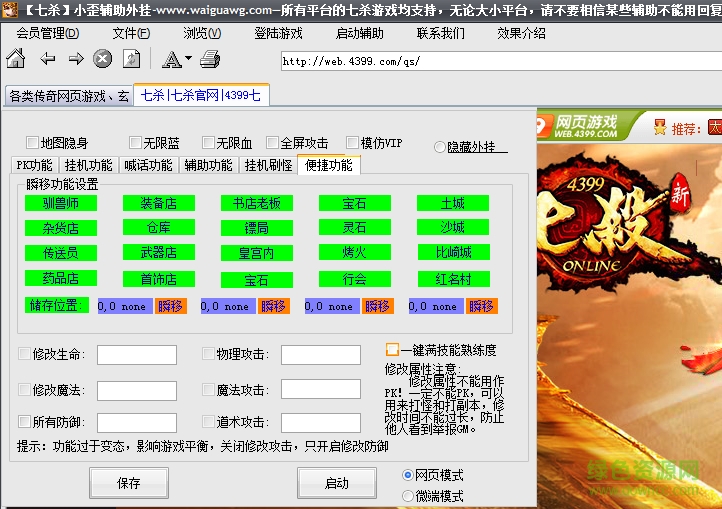The image size is (722, 509).
Task: Open the 会员管理 menu
Action: click(x=47, y=33)
